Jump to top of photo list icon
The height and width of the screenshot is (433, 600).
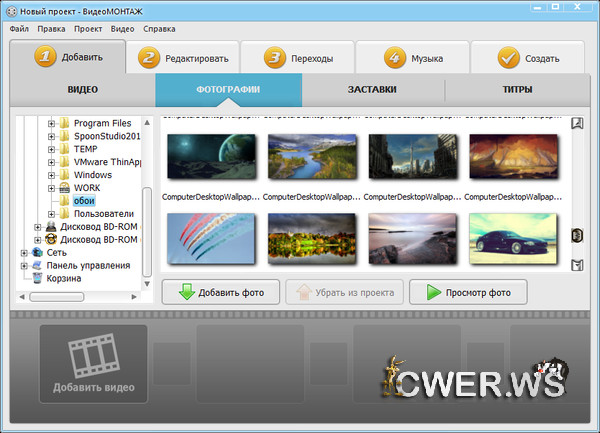click(x=577, y=124)
